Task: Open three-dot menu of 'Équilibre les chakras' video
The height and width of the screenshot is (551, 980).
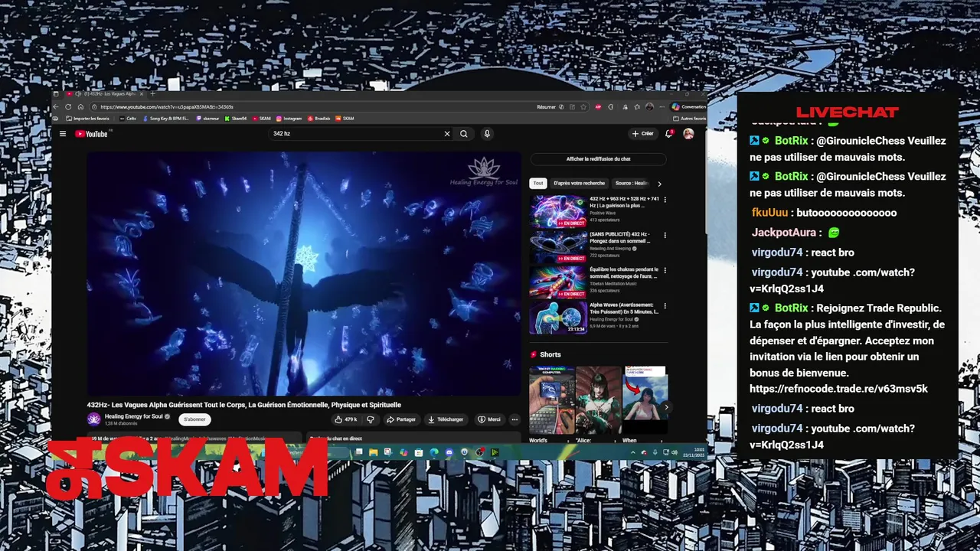Action: tap(665, 270)
